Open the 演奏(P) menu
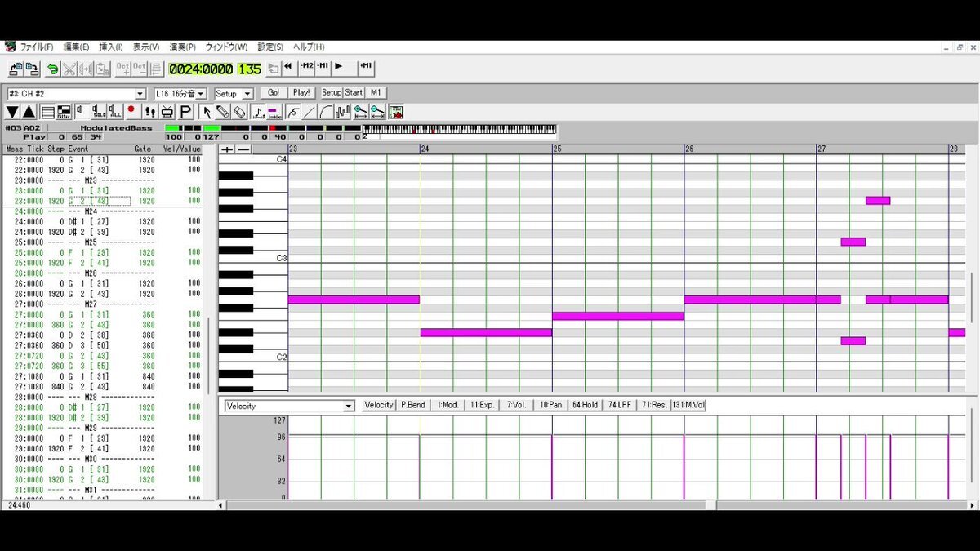The image size is (980, 551). 182,47
